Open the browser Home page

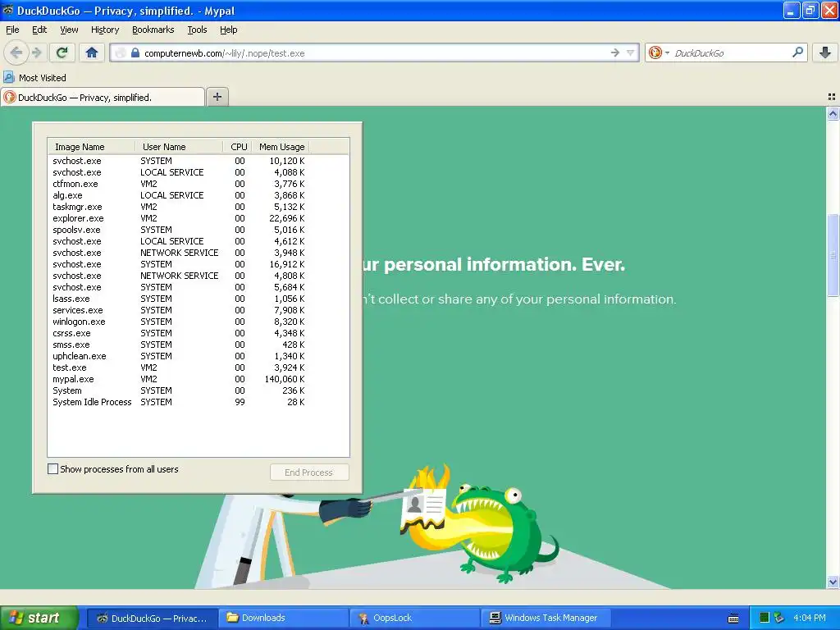[x=92, y=52]
